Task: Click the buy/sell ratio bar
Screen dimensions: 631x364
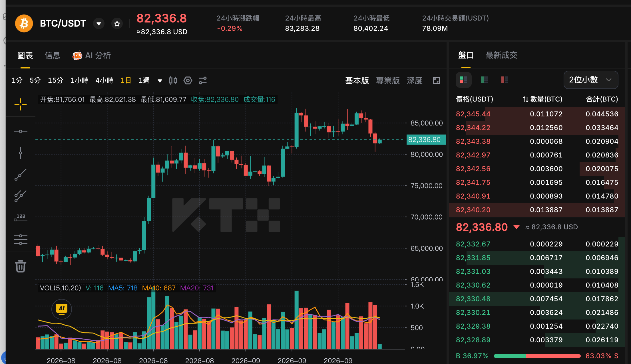Action: tap(537, 356)
